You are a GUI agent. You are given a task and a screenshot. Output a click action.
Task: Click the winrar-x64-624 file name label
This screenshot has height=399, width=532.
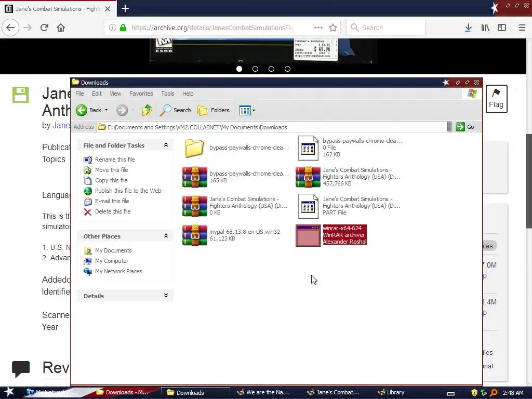pos(342,228)
